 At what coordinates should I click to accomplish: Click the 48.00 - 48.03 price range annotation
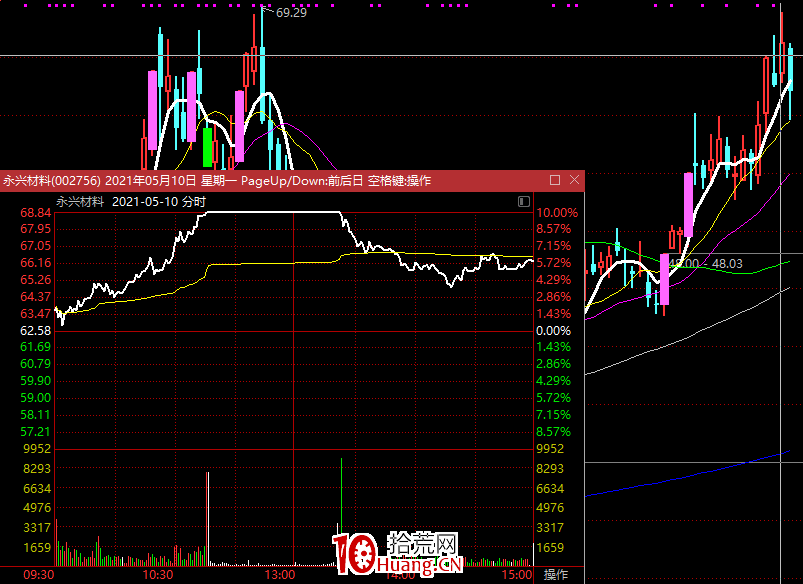pyautogui.click(x=706, y=264)
